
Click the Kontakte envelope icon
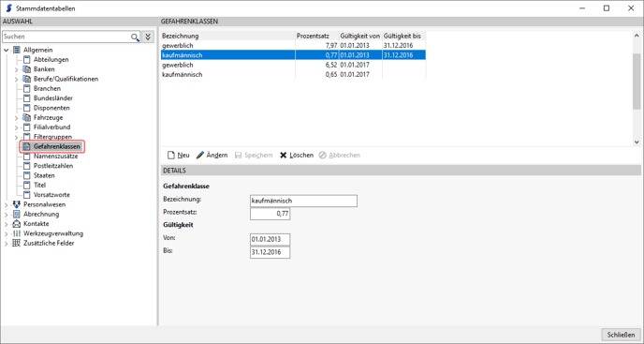coord(17,224)
